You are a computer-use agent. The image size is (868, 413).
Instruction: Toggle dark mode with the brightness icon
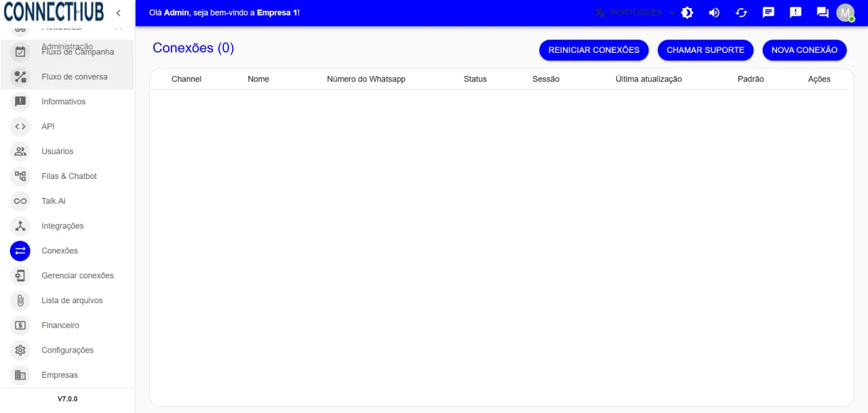pos(687,13)
